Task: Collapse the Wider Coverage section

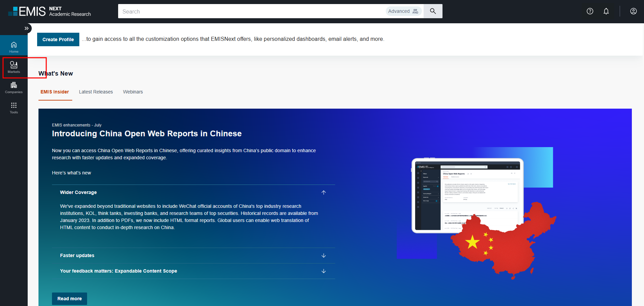Action: 323,192
